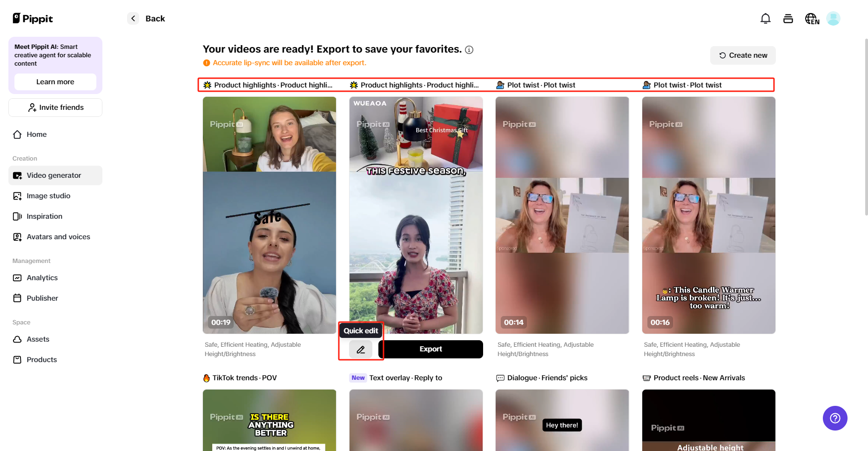
Task: Open the profile avatar menu
Action: 833,18
